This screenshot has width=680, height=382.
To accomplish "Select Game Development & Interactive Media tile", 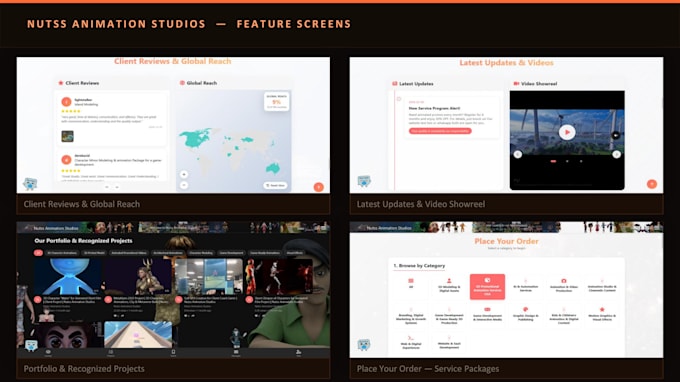I will (x=487, y=316).
